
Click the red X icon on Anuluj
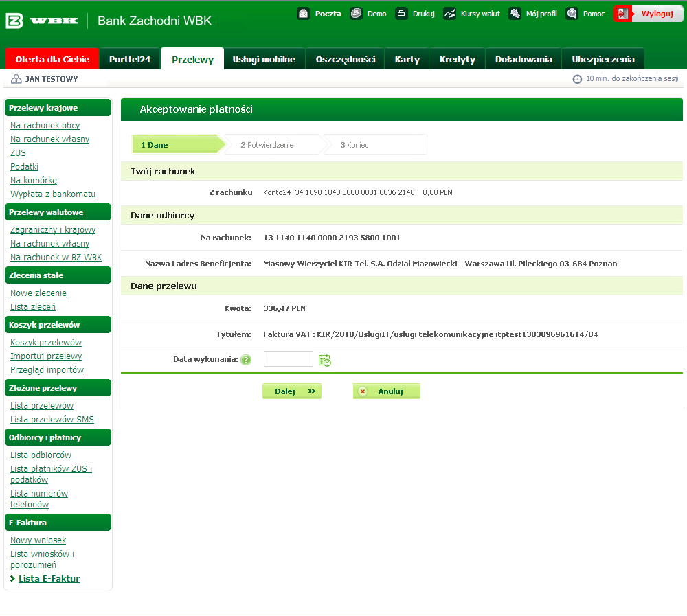363,391
